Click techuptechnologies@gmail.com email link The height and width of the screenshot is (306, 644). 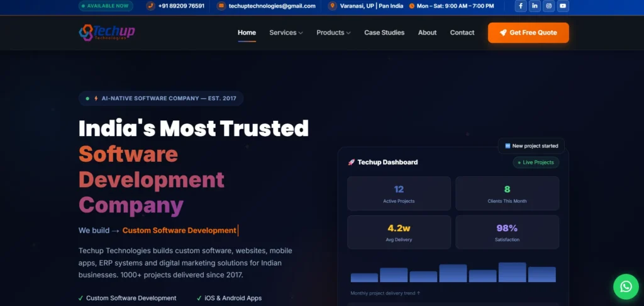(272, 6)
